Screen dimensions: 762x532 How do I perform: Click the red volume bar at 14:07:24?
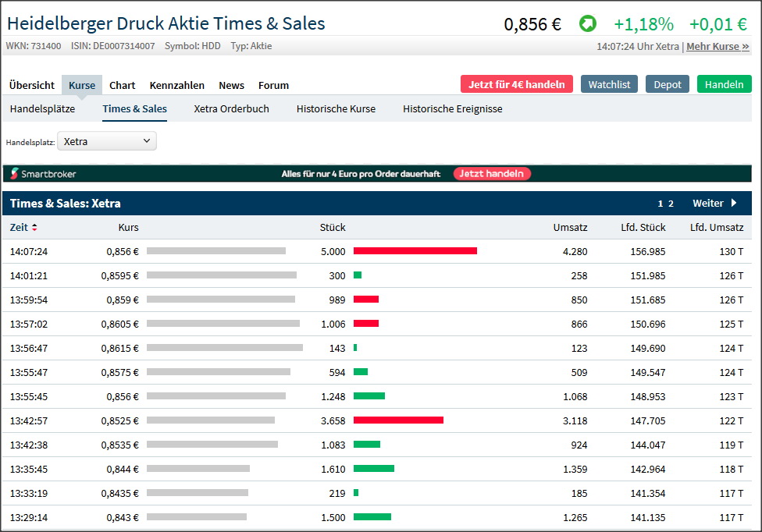415,251
